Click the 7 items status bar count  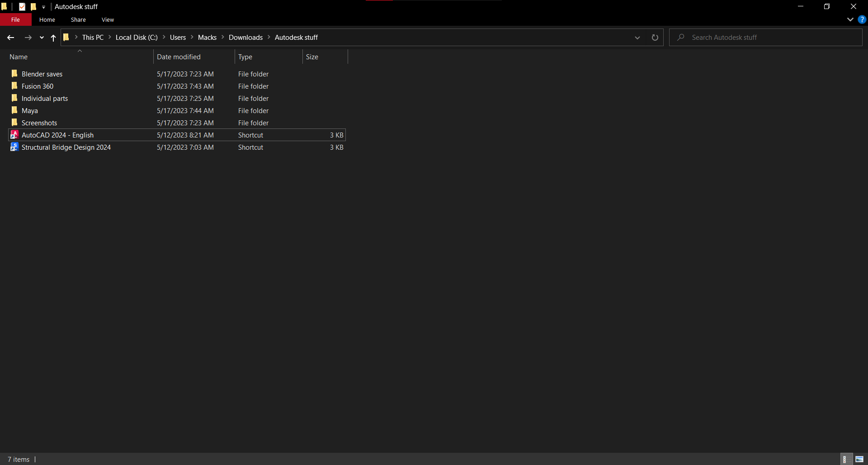tap(19, 460)
